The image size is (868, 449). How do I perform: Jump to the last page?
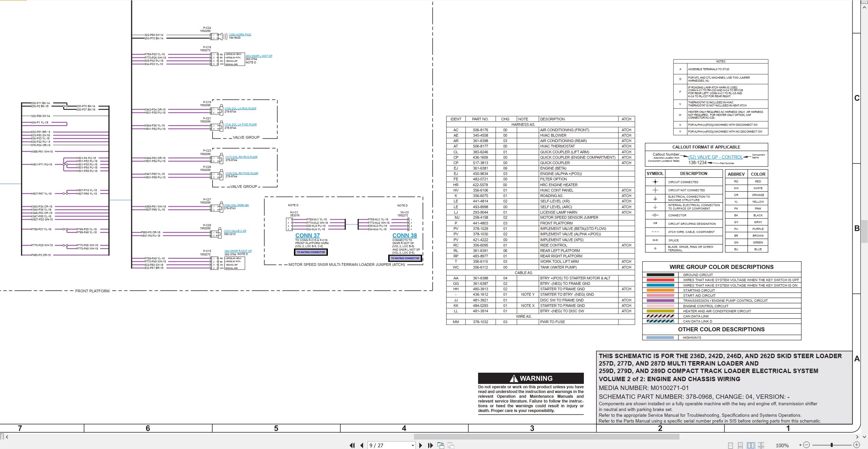[431, 445]
